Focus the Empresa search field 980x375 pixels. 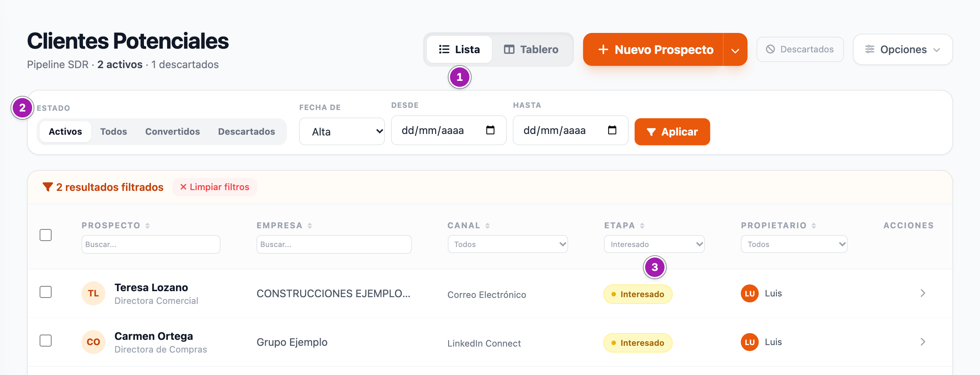(x=334, y=244)
